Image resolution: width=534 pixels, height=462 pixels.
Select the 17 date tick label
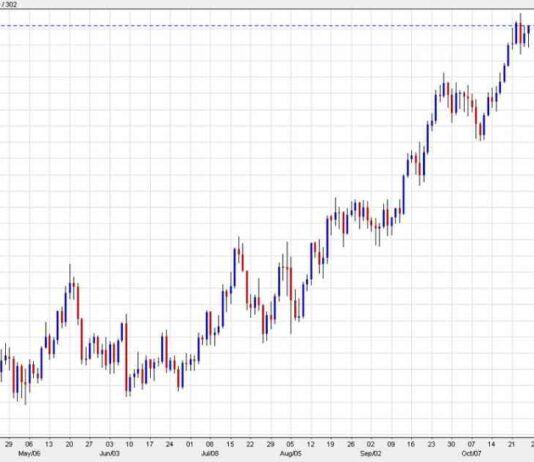point(150,444)
